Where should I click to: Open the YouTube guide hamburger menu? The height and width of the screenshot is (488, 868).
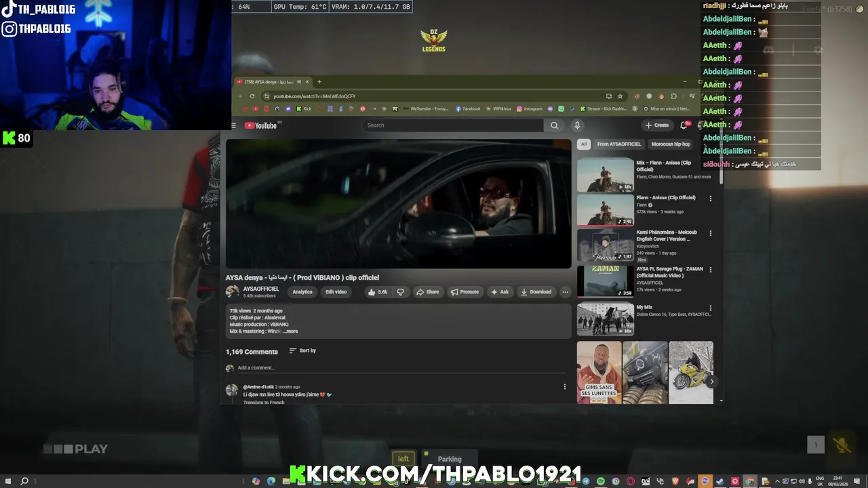click(x=233, y=125)
